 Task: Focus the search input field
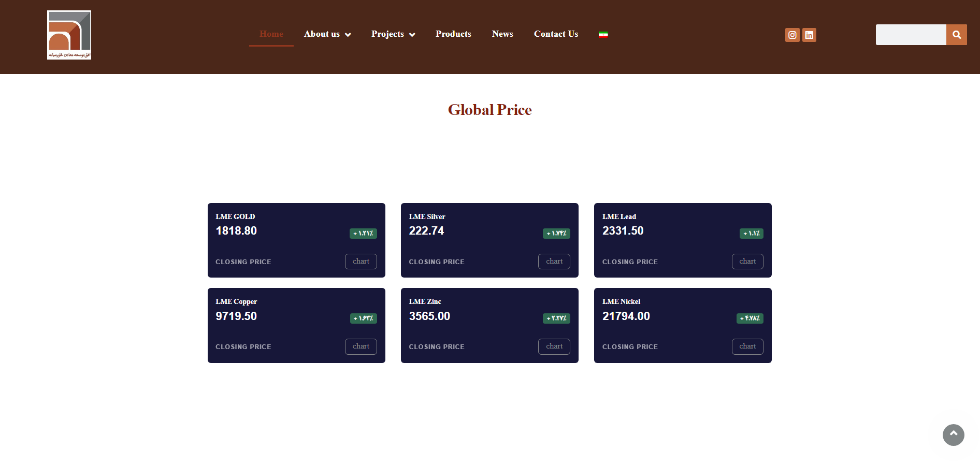coord(911,35)
